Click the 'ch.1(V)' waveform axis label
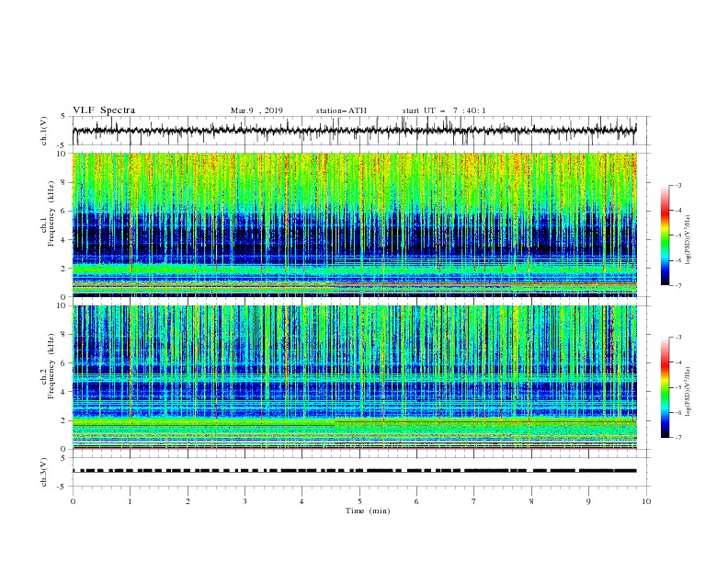Screen dimensions: 728x563 tap(44, 131)
